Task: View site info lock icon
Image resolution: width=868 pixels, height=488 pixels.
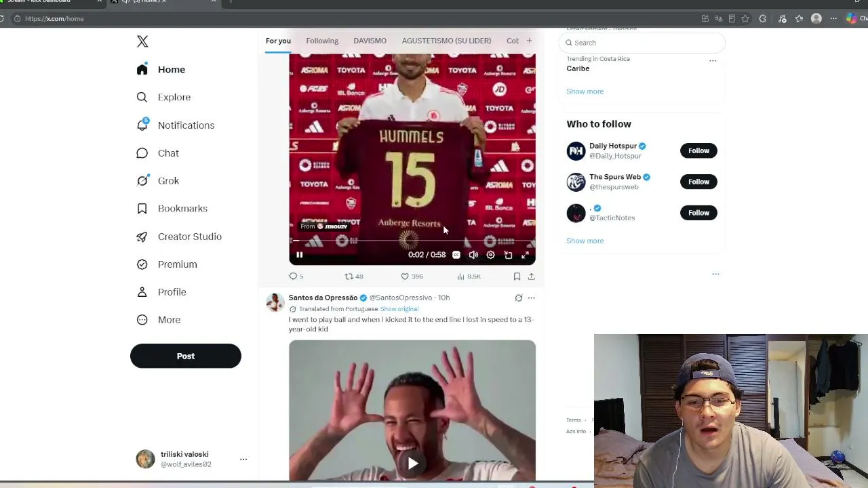Action: click(17, 18)
